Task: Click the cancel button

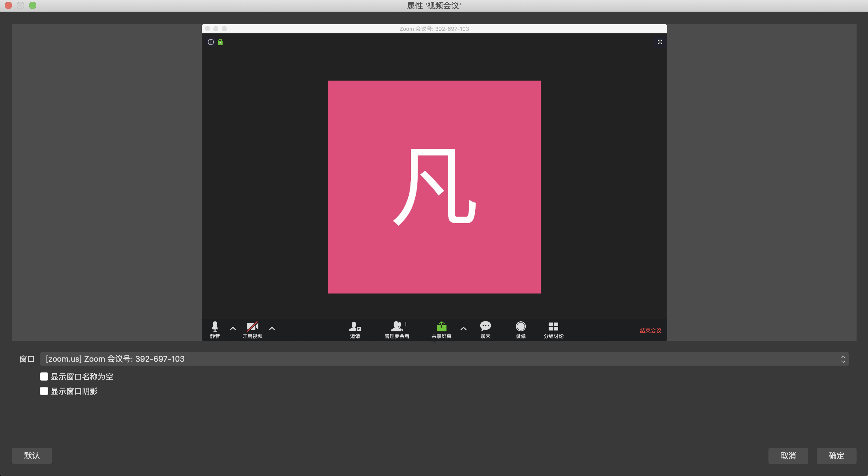Action: click(788, 455)
